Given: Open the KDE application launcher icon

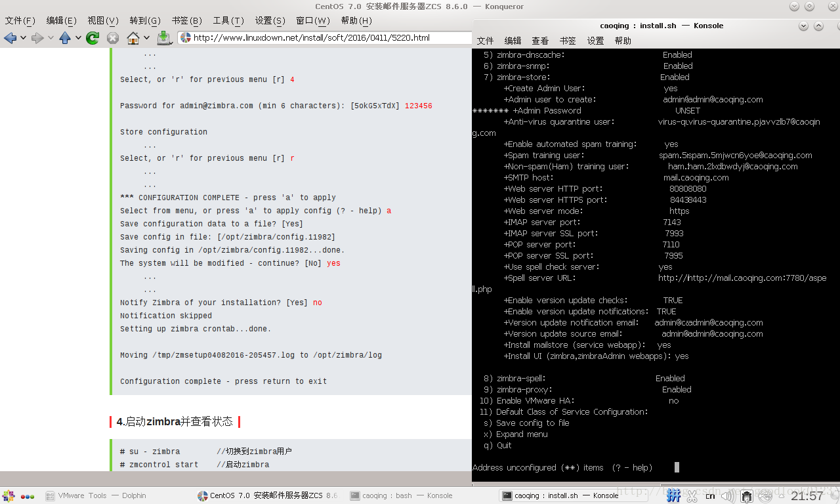Looking at the screenshot, I should [9, 496].
